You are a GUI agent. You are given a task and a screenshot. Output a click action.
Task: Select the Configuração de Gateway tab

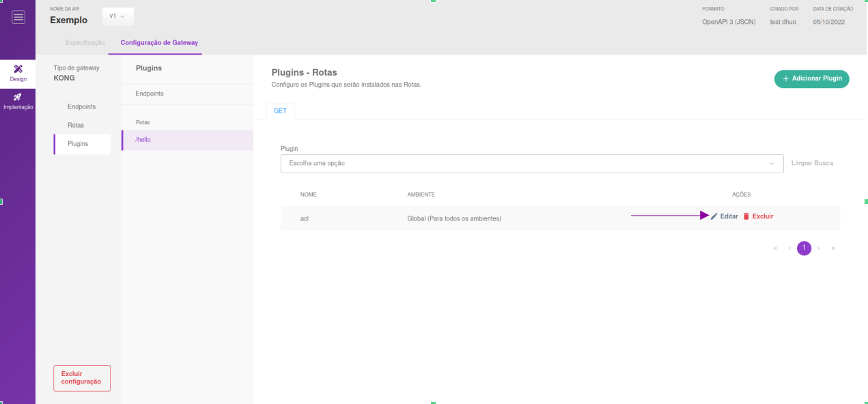coord(159,42)
